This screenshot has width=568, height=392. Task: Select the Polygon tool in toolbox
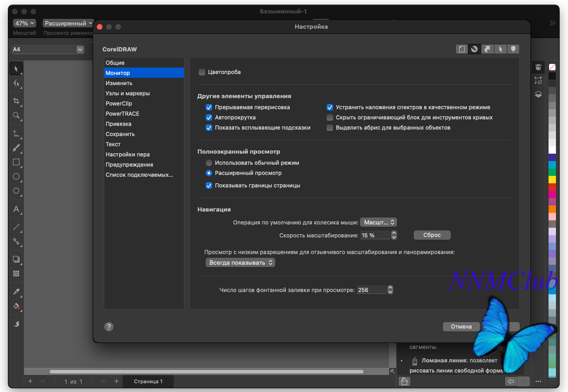[16, 191]
